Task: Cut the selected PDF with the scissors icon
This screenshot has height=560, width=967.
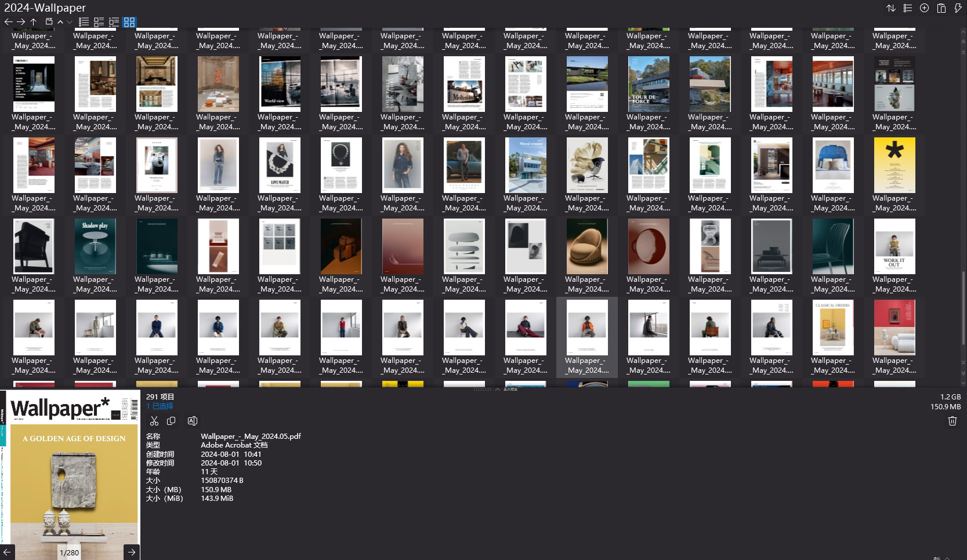Action: 154,421
